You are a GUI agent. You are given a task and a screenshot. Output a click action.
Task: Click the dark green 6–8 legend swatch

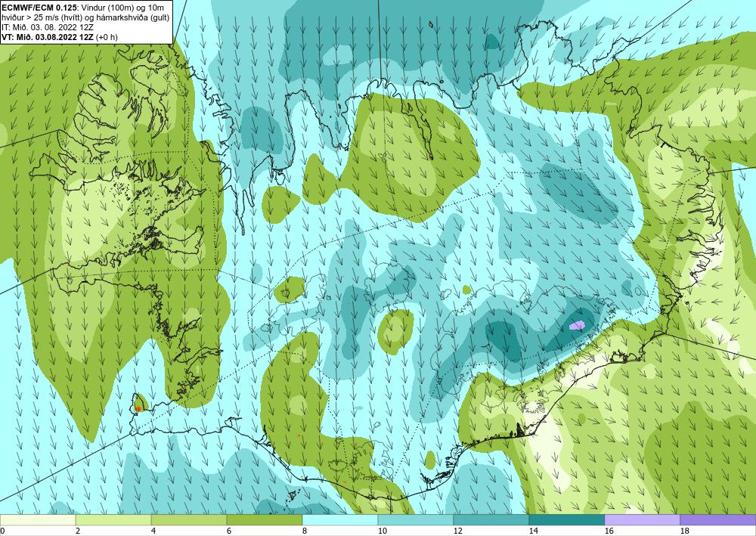[x=265, y=520]
